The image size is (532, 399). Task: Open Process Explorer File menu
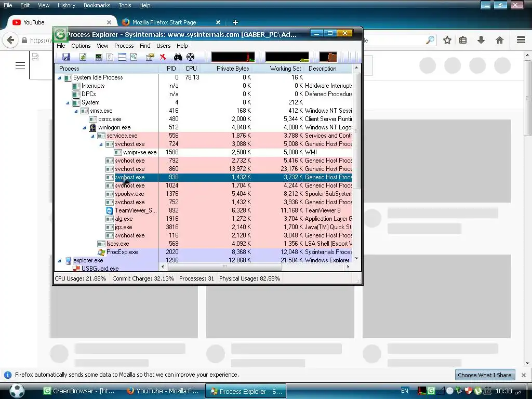61,46
